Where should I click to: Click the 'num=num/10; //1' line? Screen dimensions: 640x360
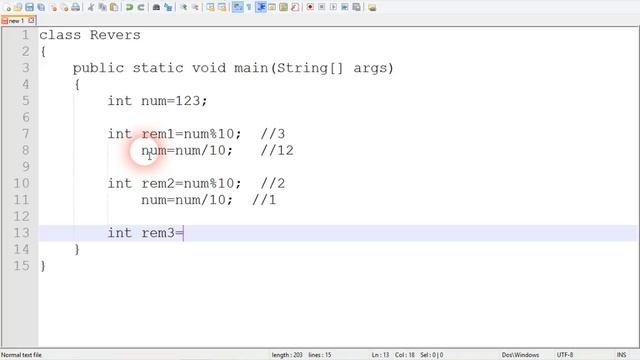point(209,200)
